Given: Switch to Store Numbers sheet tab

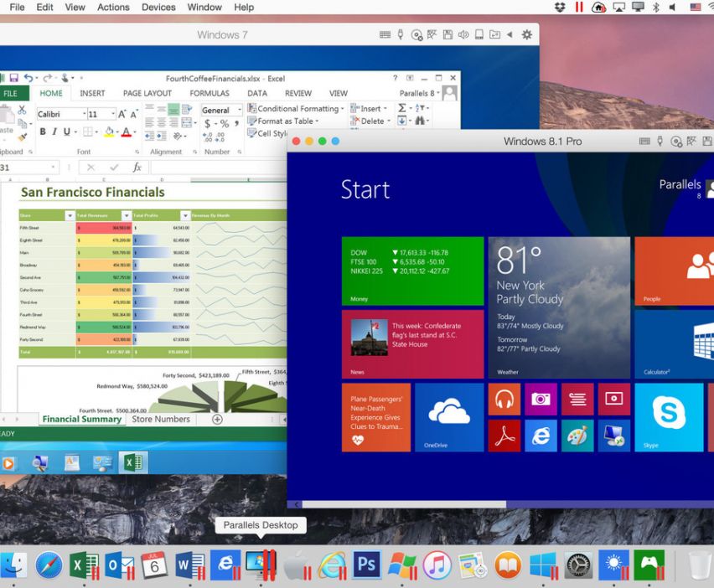Looking at the screenshot, I should pos(161,419).
